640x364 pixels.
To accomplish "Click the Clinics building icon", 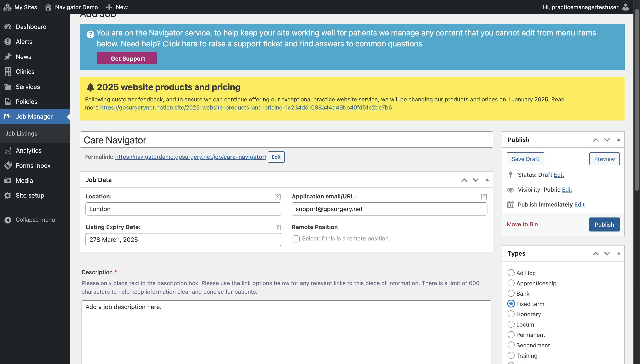I will pos(8,71).
